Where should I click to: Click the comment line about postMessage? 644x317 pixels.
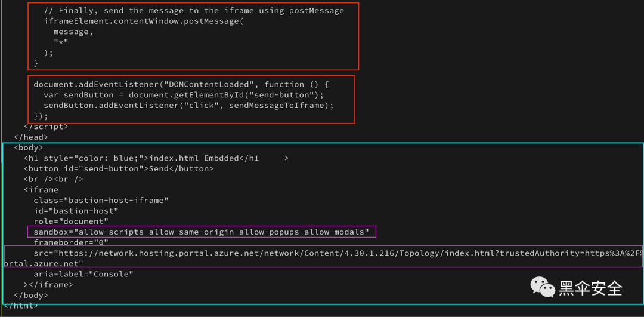[x=194, y=11]
